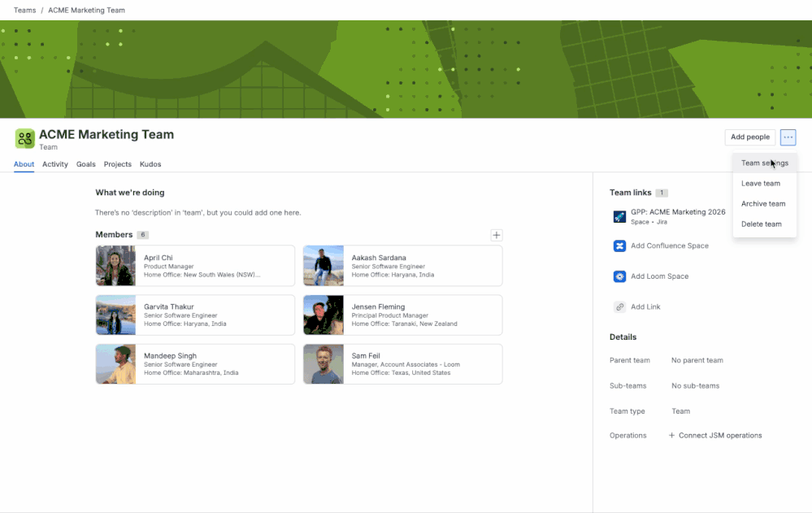
Task: Click the Team links count badge '1'
Action: tap(662, 193)
